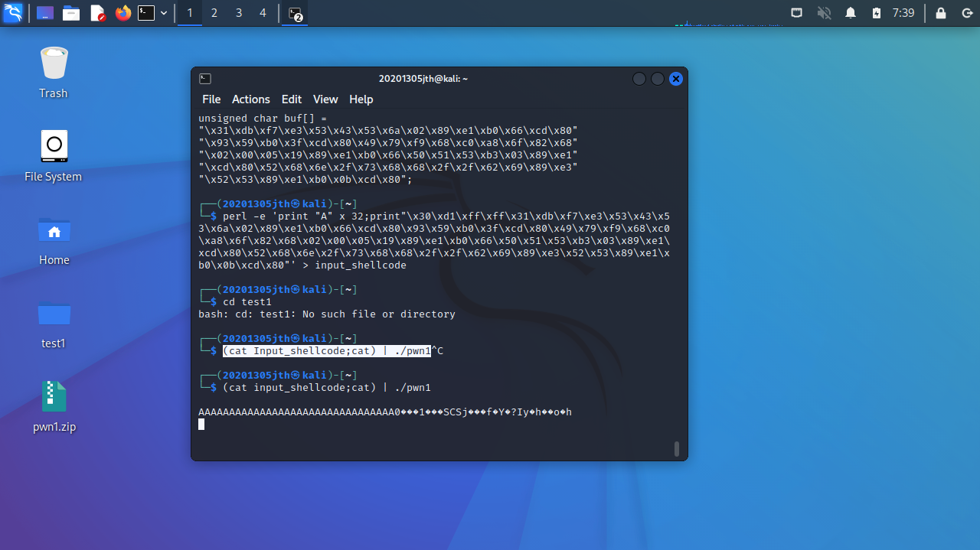Minimize the terminal window
The image size is (980, 550).
(x=639, y=79)
